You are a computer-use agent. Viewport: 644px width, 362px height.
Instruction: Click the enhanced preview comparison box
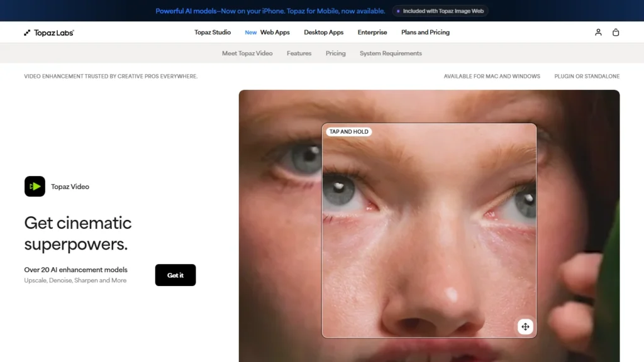point(429,231)
